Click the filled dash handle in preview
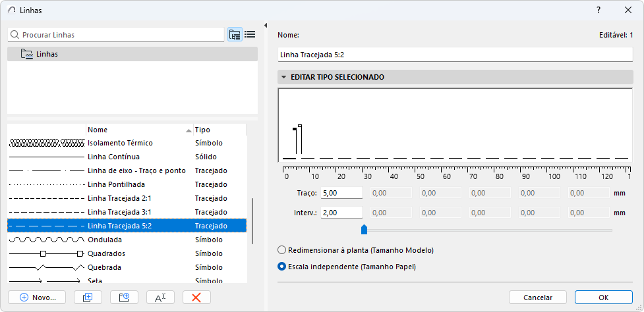The width and height of the screenshot is (644, 312). (295, 129)
